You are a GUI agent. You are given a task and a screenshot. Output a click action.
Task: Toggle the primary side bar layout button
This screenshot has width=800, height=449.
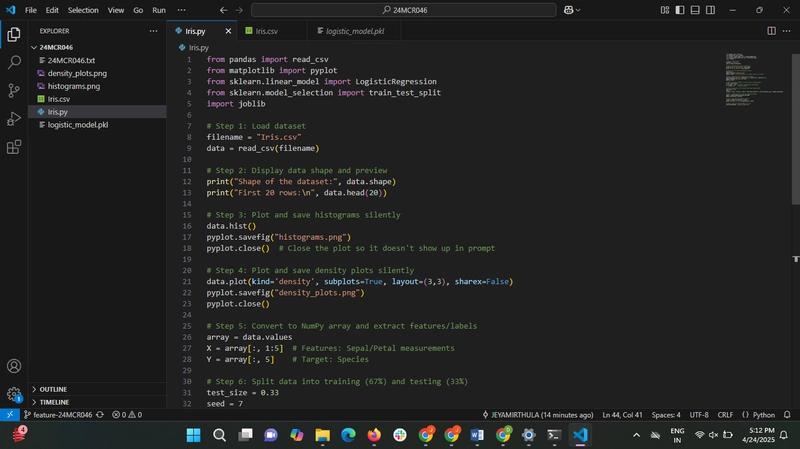pyautogui.click(x=680, y=10)
